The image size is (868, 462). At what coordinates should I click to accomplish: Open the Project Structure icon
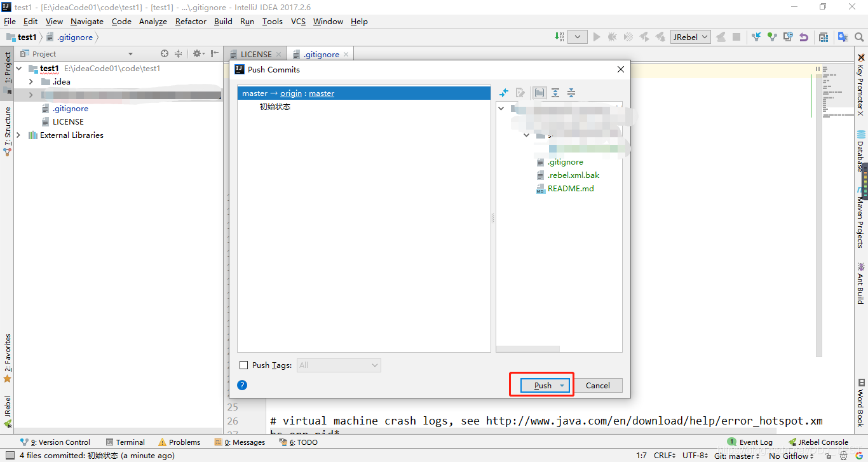click(x=824, y=37)
